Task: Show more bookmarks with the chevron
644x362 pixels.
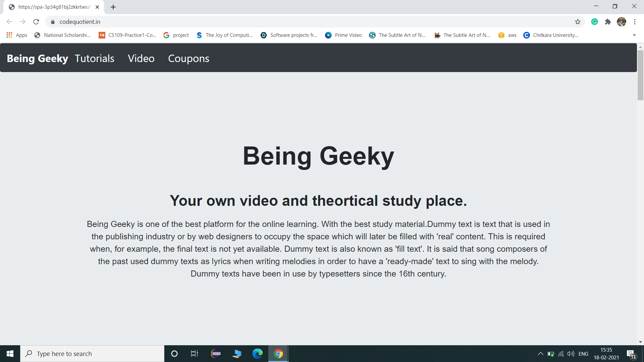Action: 634,35
